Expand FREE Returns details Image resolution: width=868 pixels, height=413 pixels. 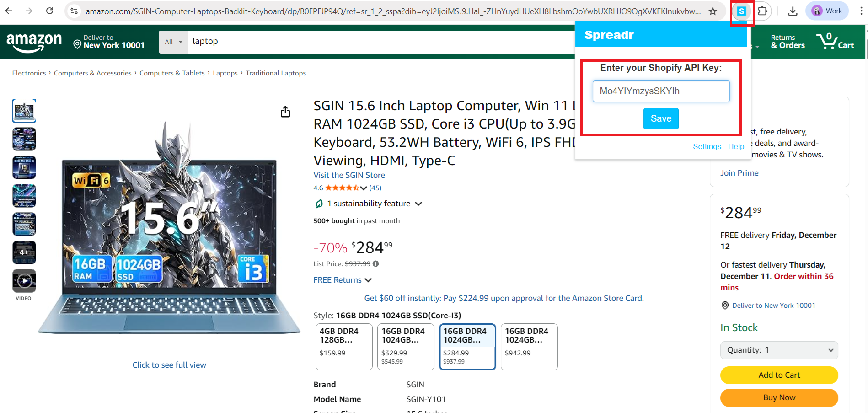pyautogui.click(x=343, y=280)
